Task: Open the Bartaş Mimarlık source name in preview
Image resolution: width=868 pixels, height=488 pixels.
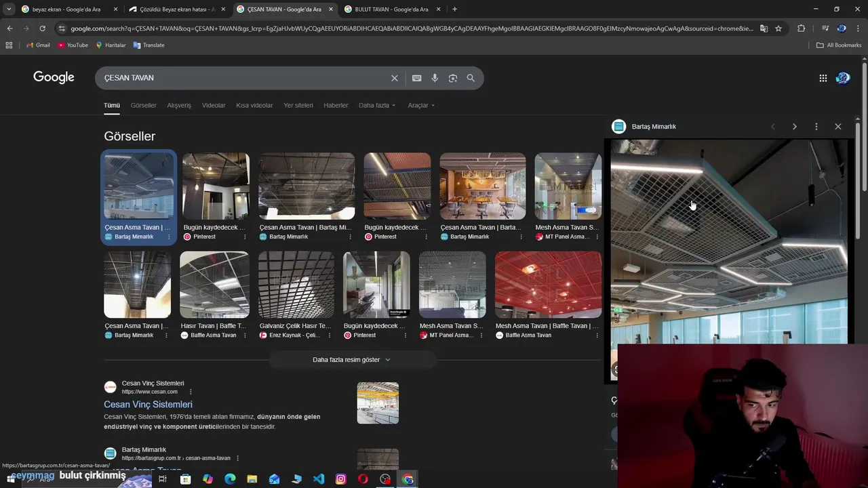Action: [654, 127]
